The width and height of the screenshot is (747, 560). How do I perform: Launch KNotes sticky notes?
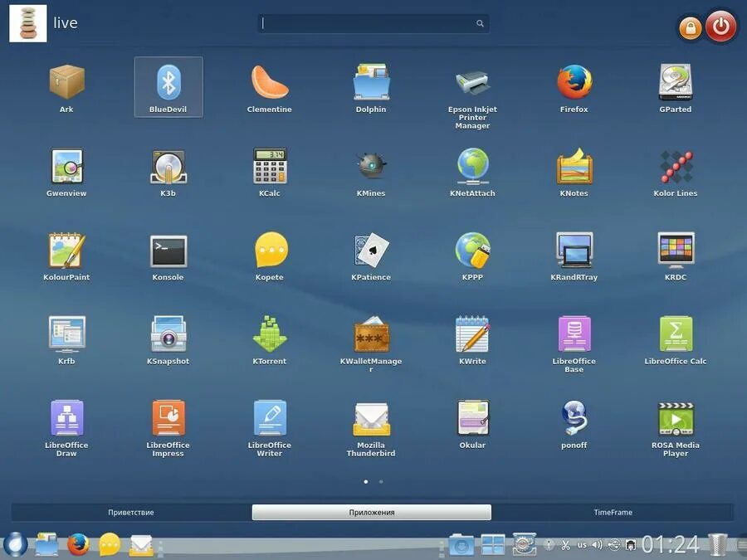574,173
